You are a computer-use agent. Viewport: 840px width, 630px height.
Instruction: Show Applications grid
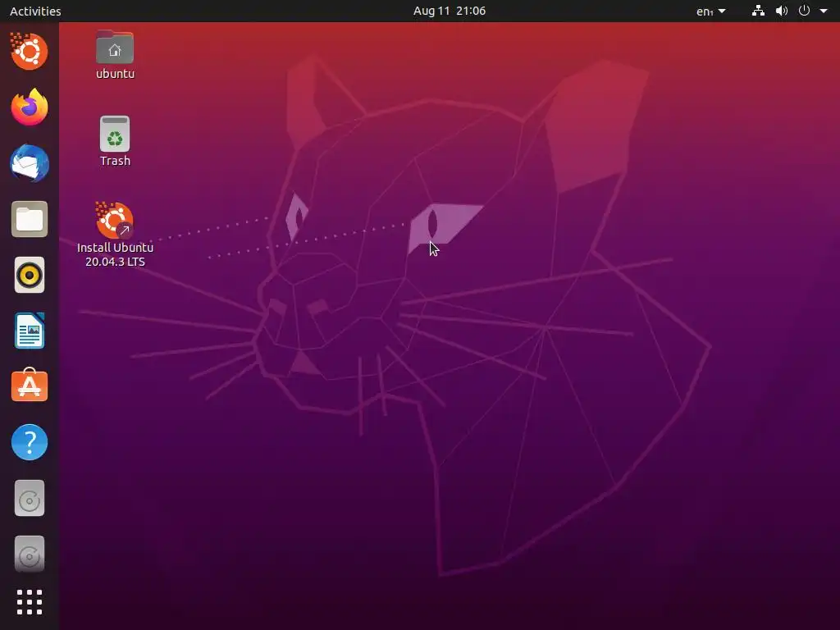30,603
